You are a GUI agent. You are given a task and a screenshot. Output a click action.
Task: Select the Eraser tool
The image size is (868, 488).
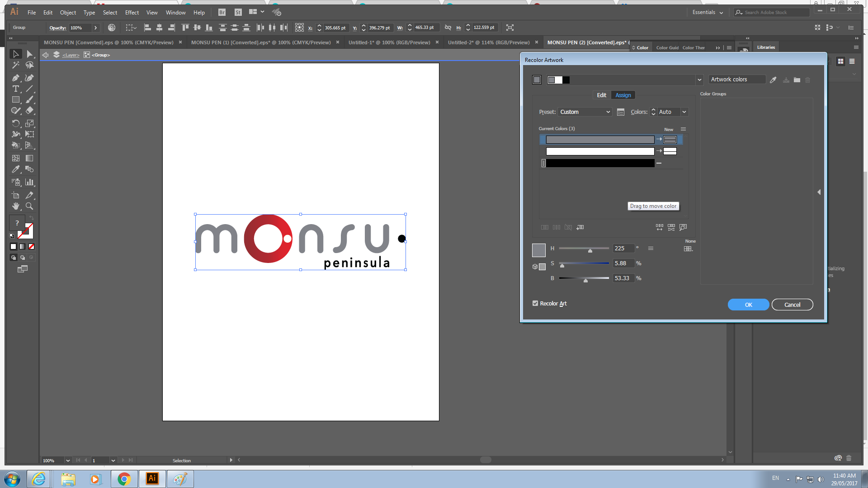(30, 111)
